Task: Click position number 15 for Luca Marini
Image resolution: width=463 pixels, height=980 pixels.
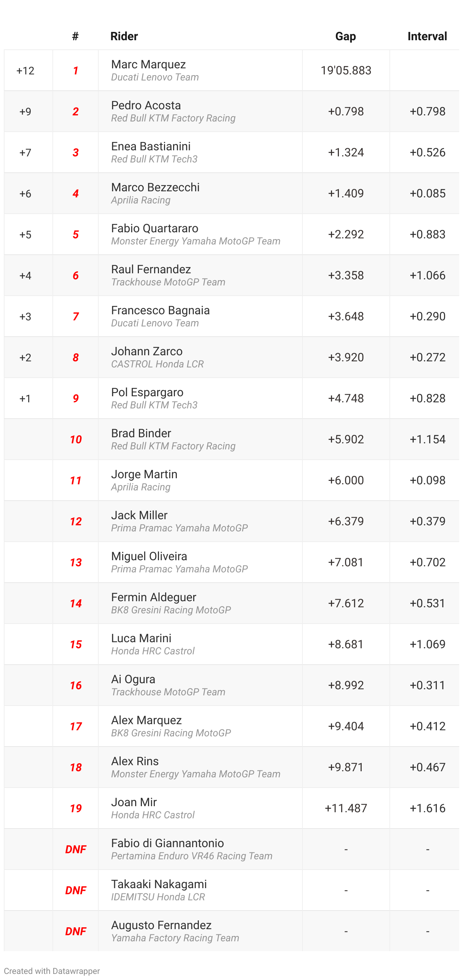Action: click(x=75, y=644)
